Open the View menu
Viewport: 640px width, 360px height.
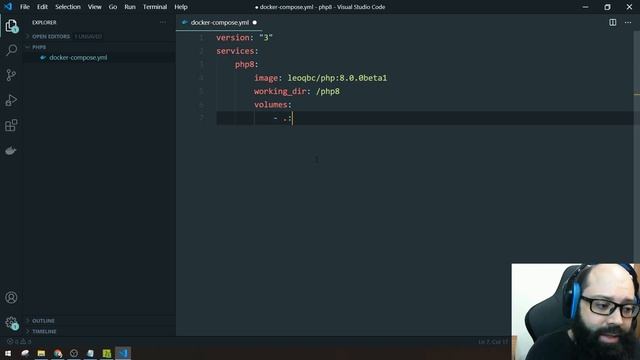(x=95, y=7)
